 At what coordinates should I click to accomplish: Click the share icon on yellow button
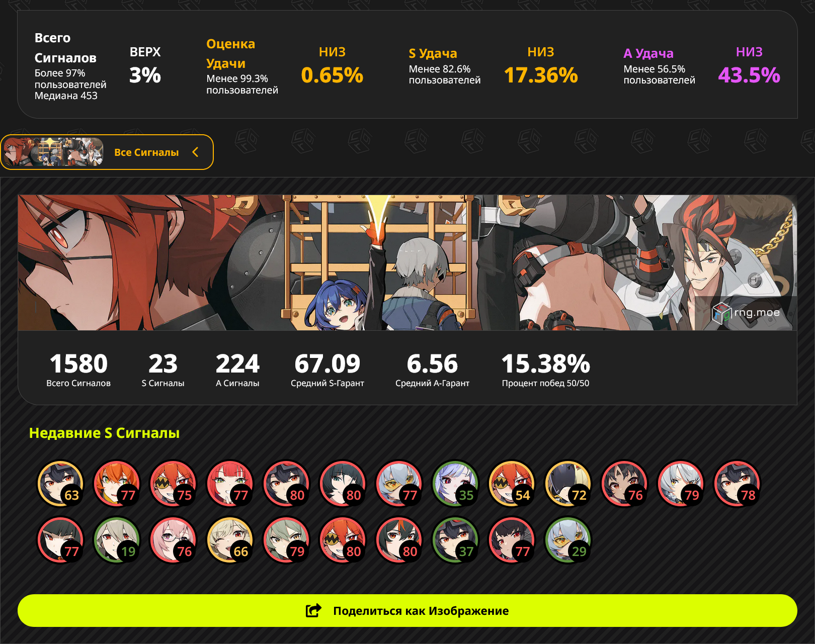click(313, 610)
